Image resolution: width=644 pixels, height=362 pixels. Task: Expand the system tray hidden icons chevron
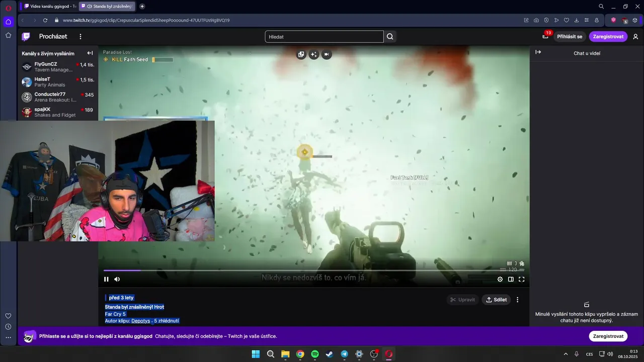click(566, 354)
